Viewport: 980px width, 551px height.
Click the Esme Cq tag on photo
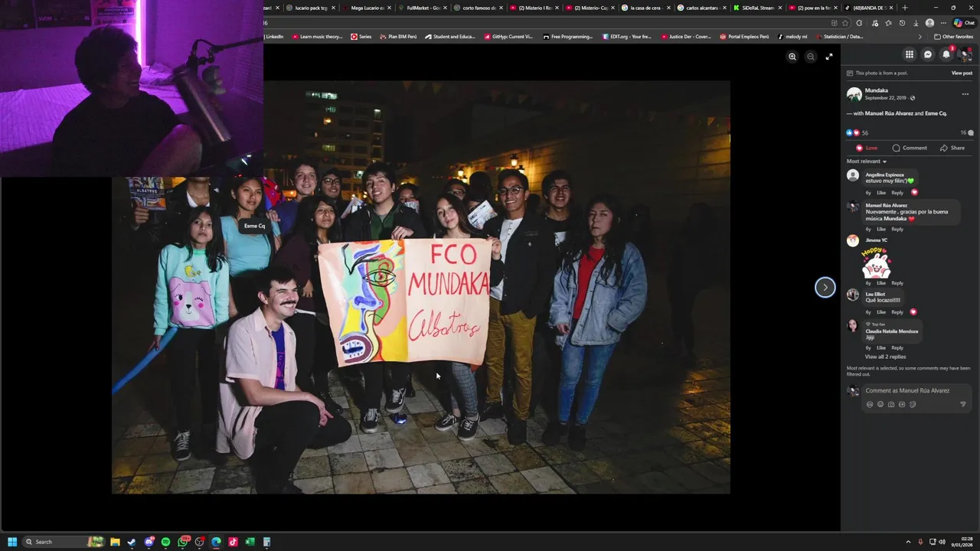[255, 226]
